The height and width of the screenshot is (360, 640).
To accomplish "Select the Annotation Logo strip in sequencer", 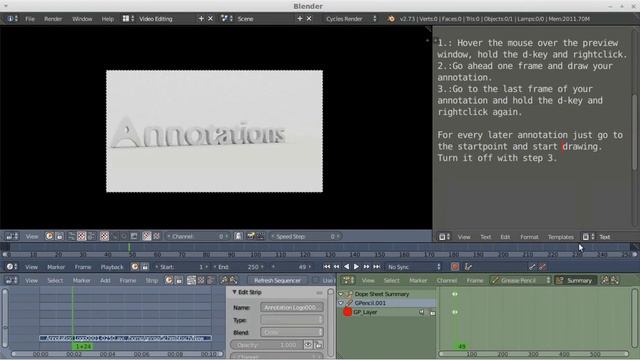I will 126,338.
